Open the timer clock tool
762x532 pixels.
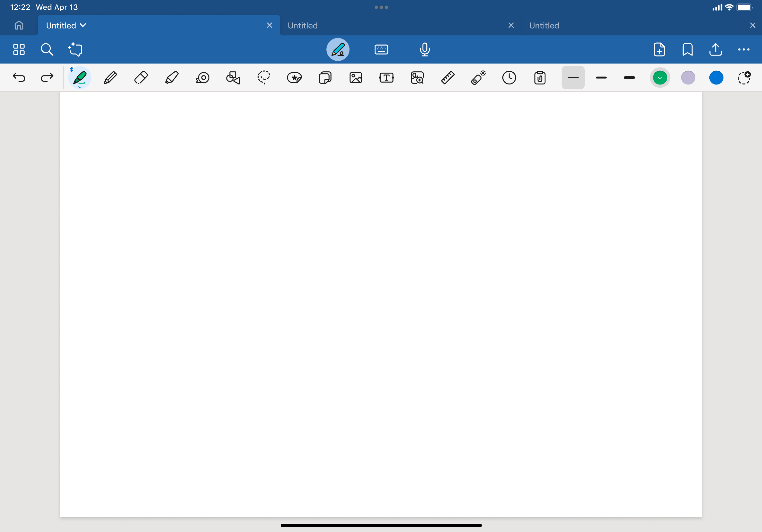(x=509, y=78)
